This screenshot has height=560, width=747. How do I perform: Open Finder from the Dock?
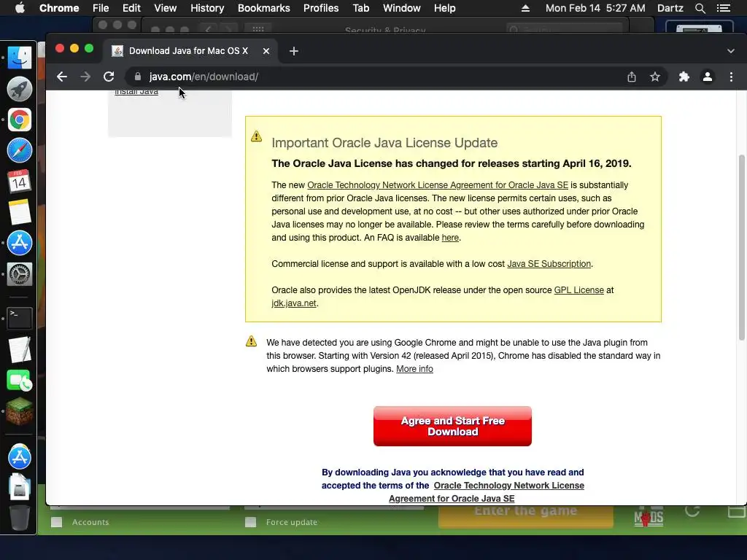[20, 58]
